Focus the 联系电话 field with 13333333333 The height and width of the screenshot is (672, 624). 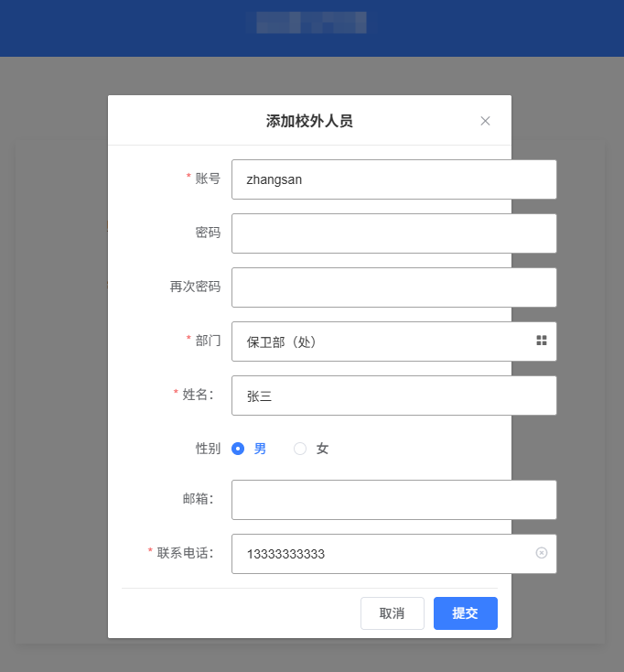point(394,554)
